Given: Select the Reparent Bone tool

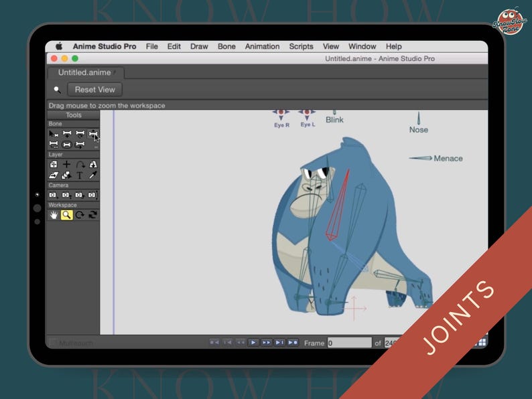Looking at the screenshot, I should point(54,145).
